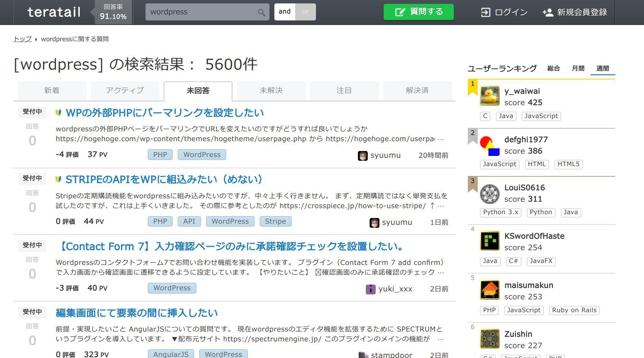The height and width of the screenshot is (358, 644).
Task: Click the AngularJS tag
Action: pos(171,354)
